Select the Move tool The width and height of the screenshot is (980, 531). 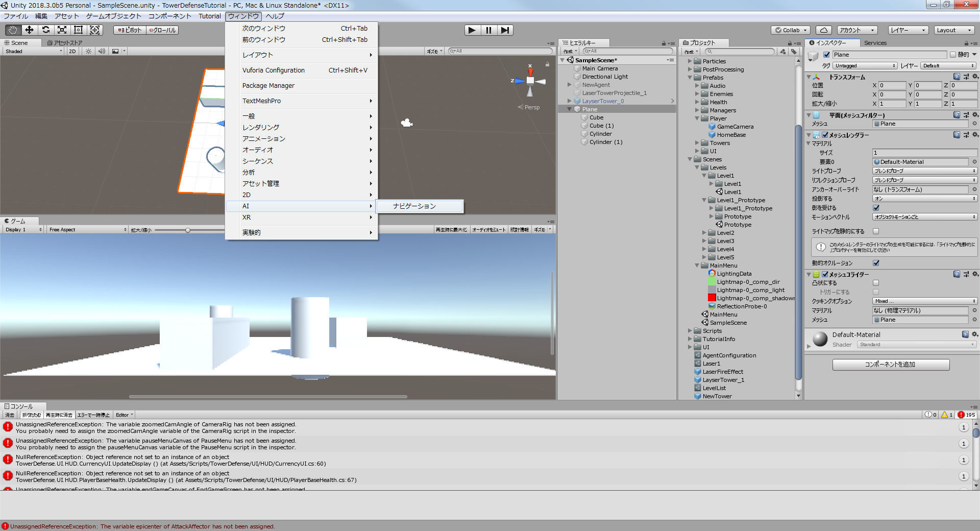pyautogui.click(x=29, y=30)
